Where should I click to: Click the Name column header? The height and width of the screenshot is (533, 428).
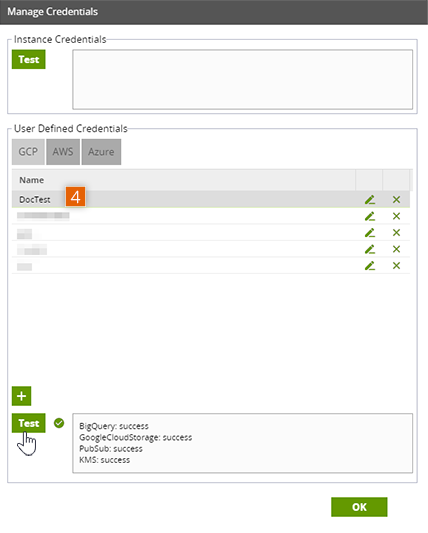[x=184, y=180]
